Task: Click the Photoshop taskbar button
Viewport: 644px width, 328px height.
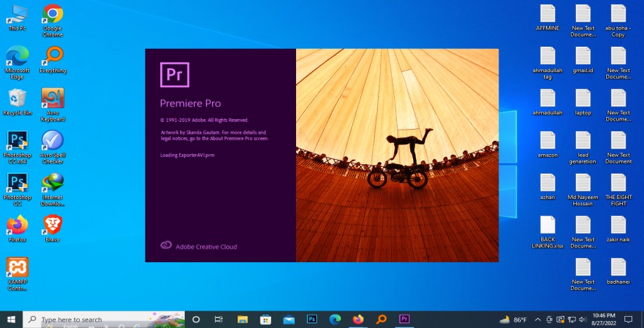Action: pos(312,320)
